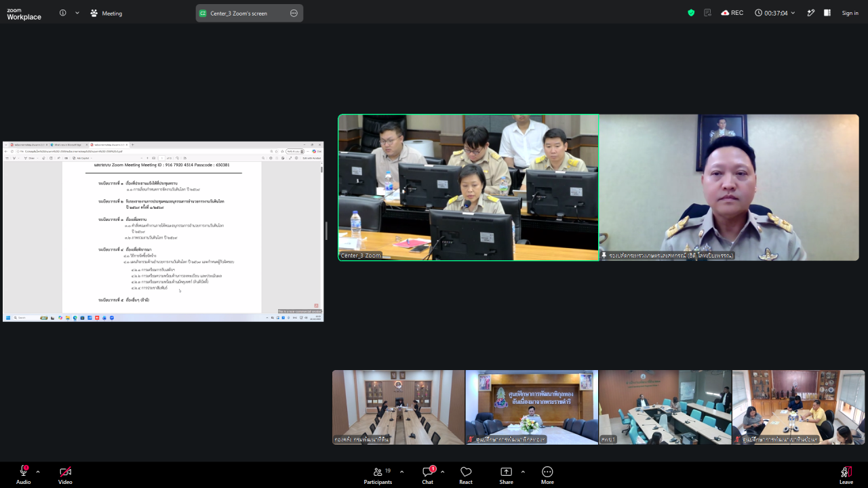Open the meeting information icon
This screenshot has width=868, height=488.
tap(63, 13)
